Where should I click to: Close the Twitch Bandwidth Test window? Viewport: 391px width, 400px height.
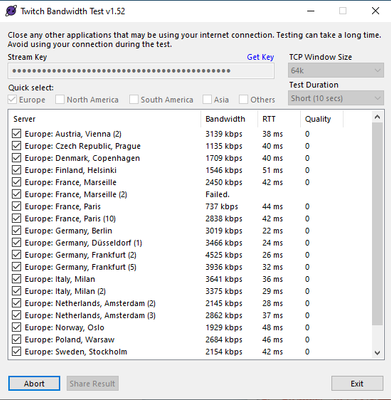[x=375, y=11]
